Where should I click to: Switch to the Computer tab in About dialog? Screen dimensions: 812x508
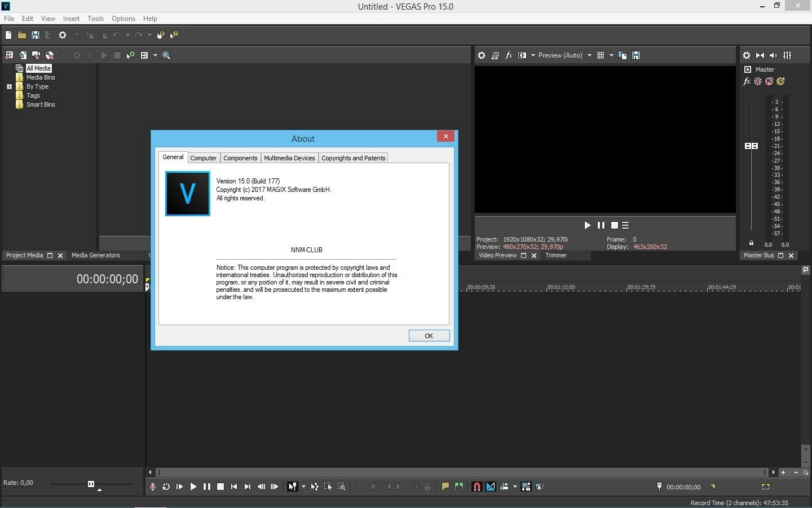204,158
